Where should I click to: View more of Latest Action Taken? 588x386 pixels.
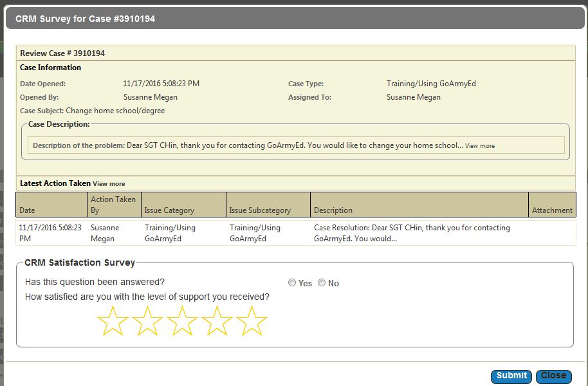pyautogui.click(x=109, y=184)
